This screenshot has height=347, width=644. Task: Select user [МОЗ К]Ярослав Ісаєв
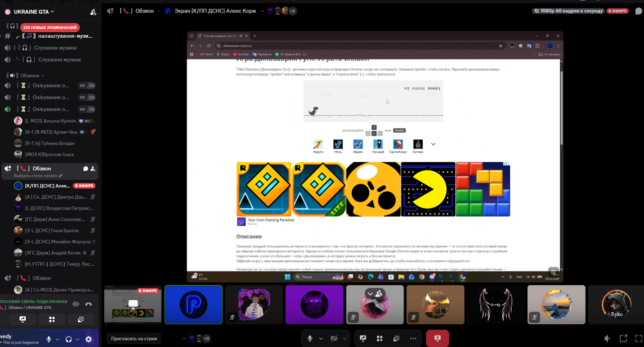(x=54, y=154)
